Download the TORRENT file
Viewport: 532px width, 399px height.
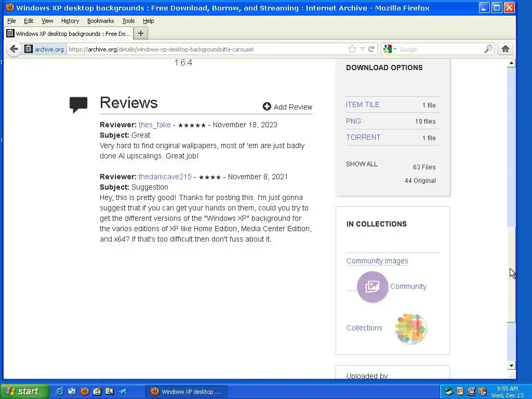pos(363,137)
